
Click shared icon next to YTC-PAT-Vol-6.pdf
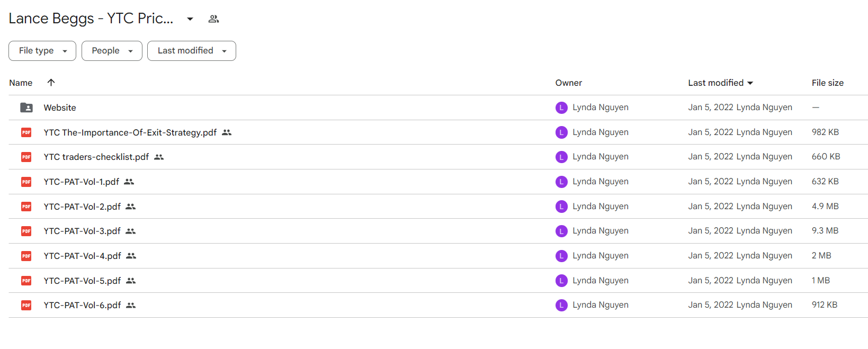point(131,305)
